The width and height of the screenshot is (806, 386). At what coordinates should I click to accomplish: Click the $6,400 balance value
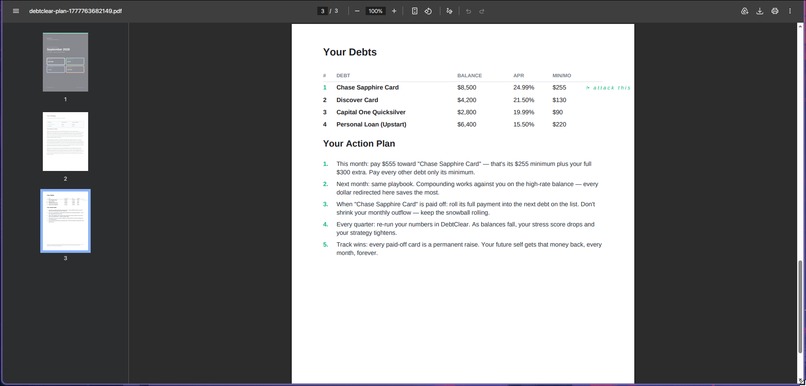click(x=466, y=124)
